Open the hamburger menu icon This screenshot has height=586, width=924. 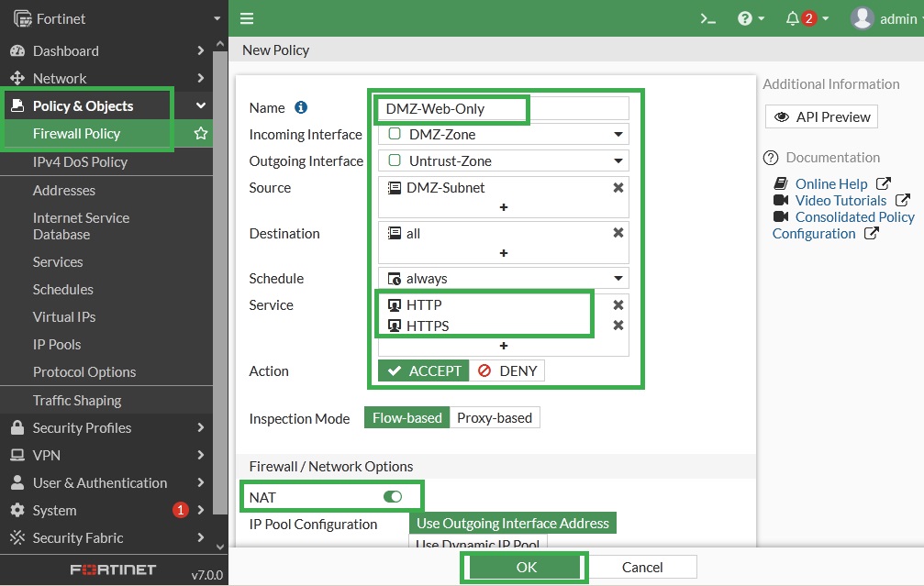click(246, 18)
